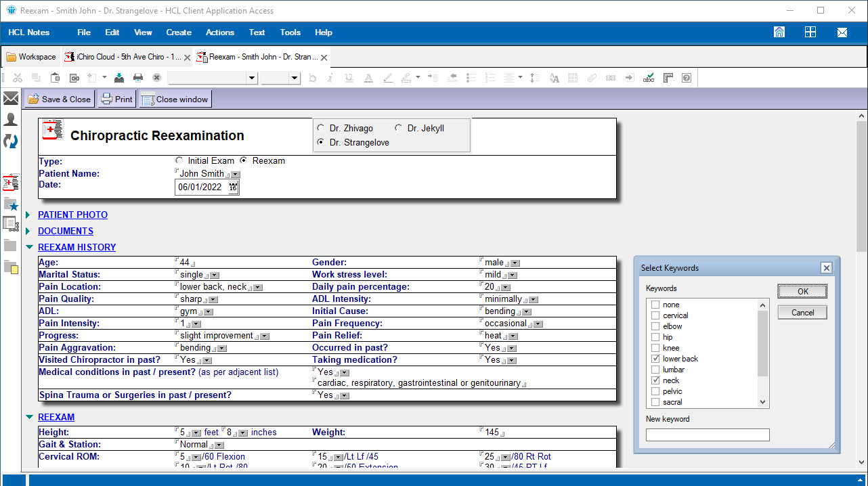This screenshot has height=486, width=868.
Task: Collapse the REEXAM HISTORY section
Action: pyautogui.click(x=29, y=248)
